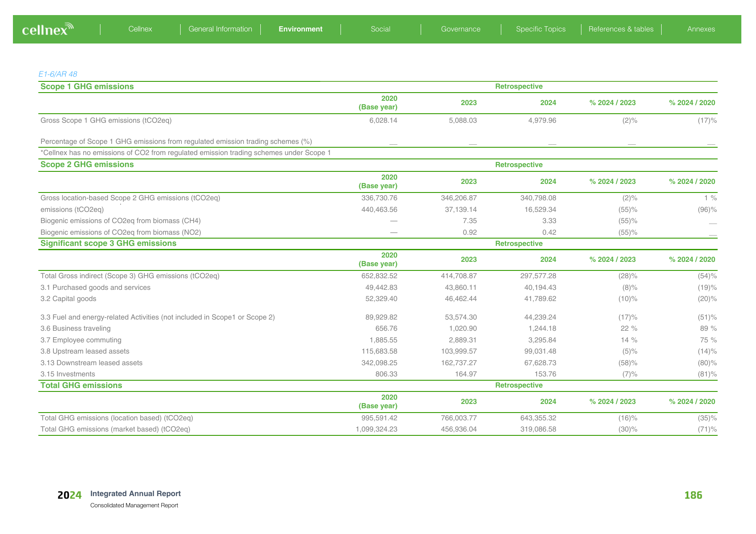Select the 3.15 Investments row label

pos(68,374)
